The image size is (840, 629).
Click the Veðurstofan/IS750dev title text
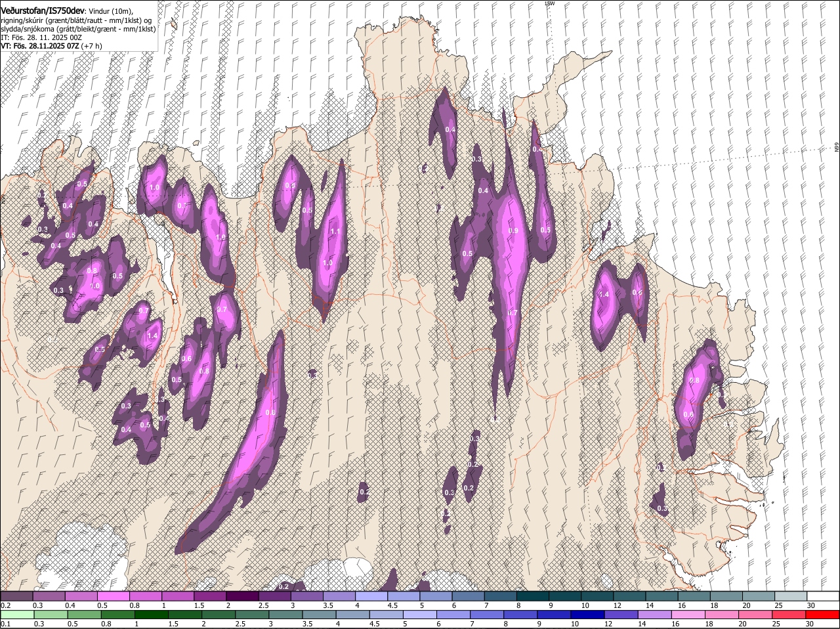(x=43, y=11)
